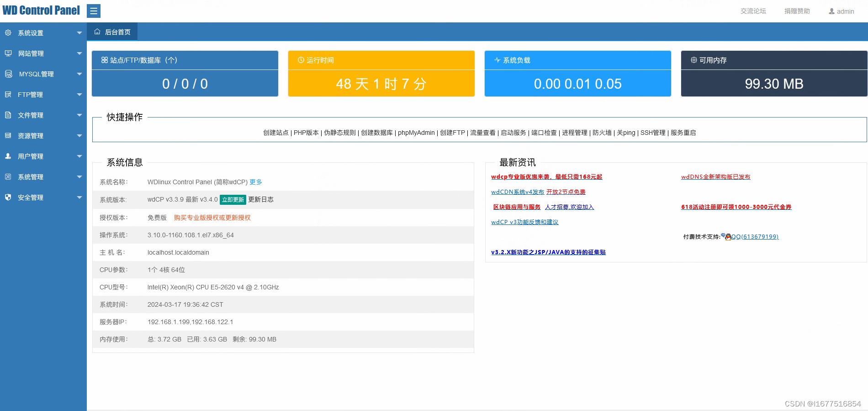Click the 文件管理 document icon
This screenshot has height=411, width=868.
pyautogui.click(x=8, y=115)
